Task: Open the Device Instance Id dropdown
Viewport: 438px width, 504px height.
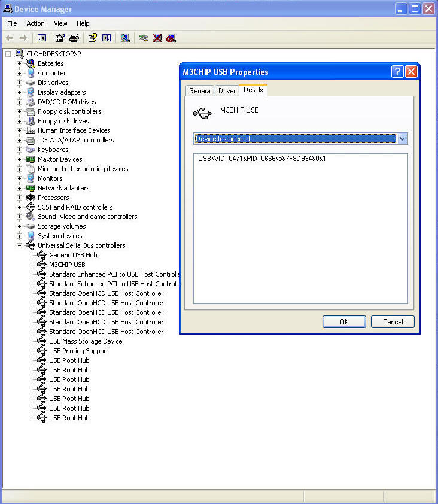Action: click(402, 139)
